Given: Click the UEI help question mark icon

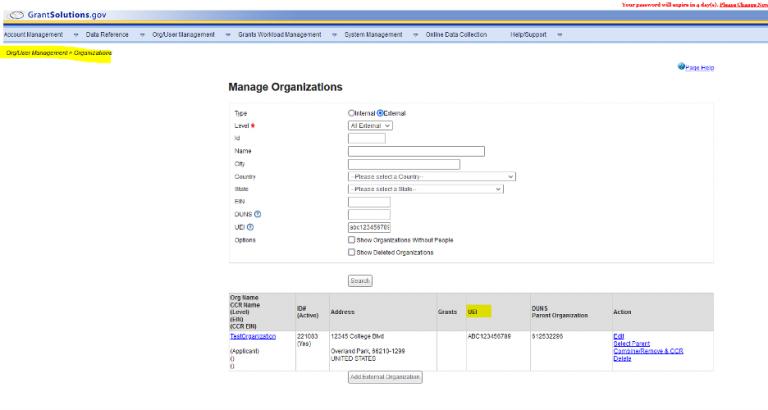Looking at the screenshot, I should (250, 227).
